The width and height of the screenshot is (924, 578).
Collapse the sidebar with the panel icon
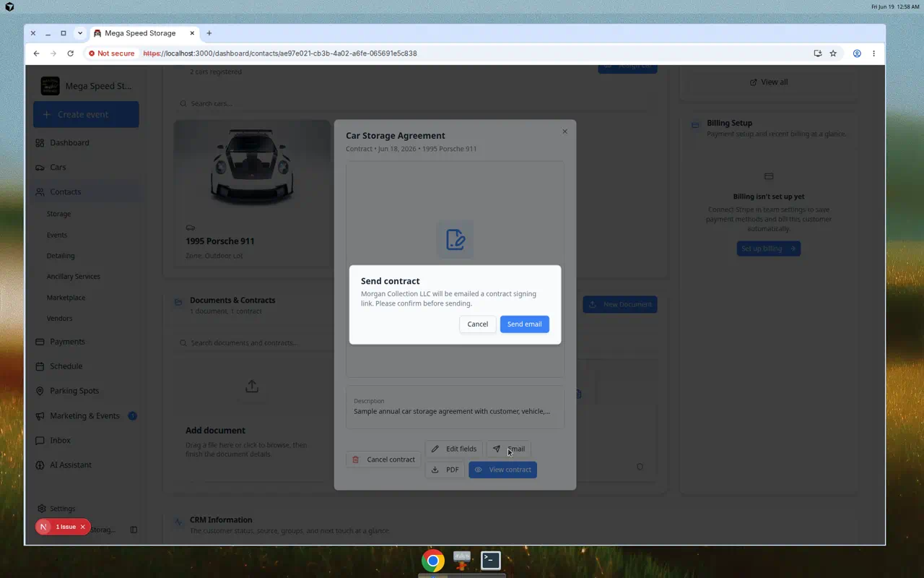click(x=134, y=530)
